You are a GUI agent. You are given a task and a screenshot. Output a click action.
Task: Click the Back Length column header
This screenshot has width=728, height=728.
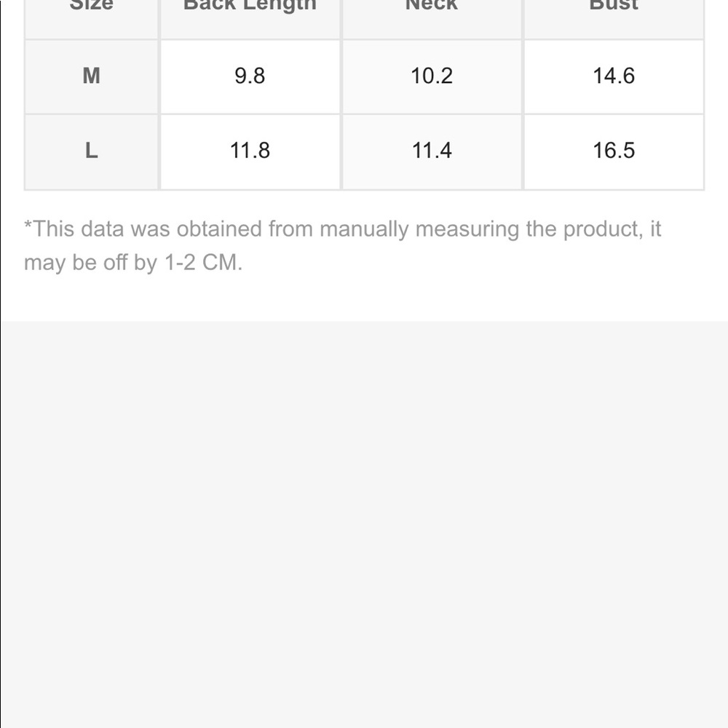tap(250, 6)
